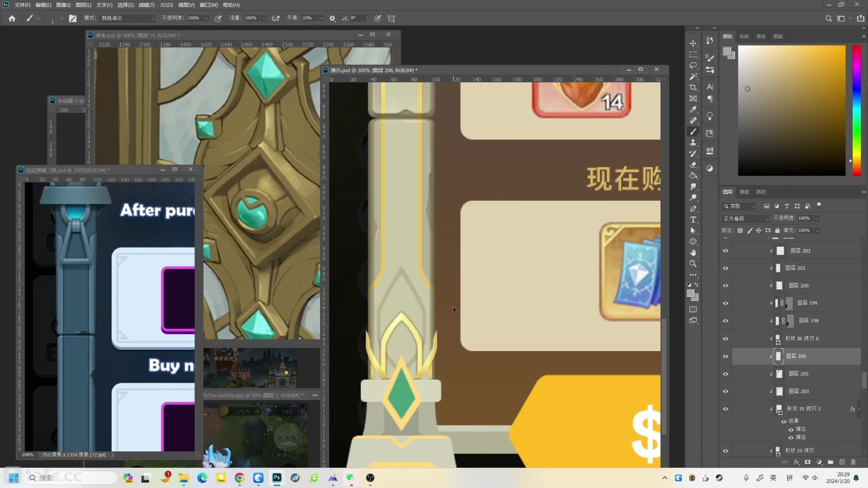Image resolution: width=868 pixels, height=488 pixels.
Task: Select the Magic Wand tool
Action: click(693, 77)
